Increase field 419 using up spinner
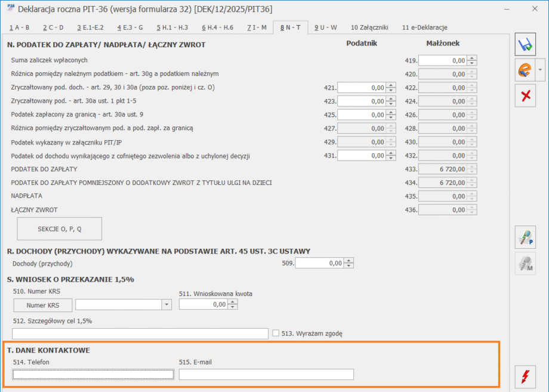 (x=472, y=58)
